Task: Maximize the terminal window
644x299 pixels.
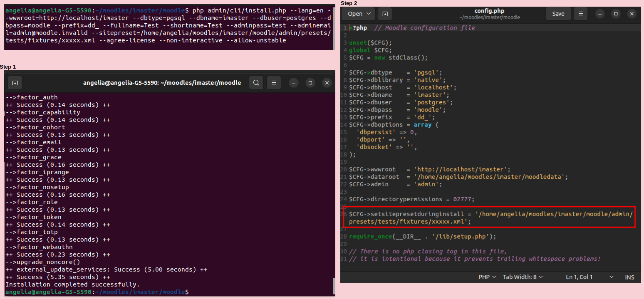Action: [310, 83]
